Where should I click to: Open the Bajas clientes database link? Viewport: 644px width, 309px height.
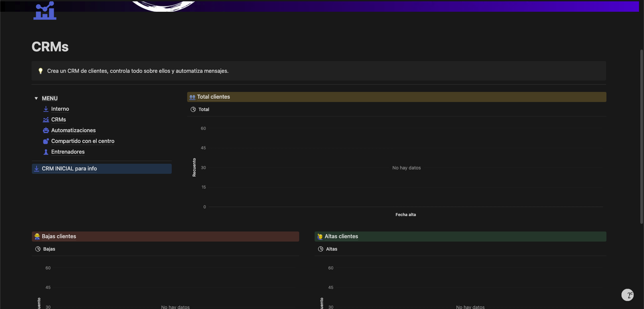pyautogui.click(x=59, y=237)
